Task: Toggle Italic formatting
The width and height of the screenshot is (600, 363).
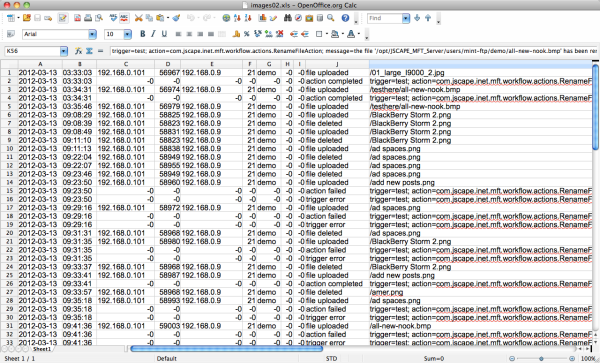Action: 153,34
